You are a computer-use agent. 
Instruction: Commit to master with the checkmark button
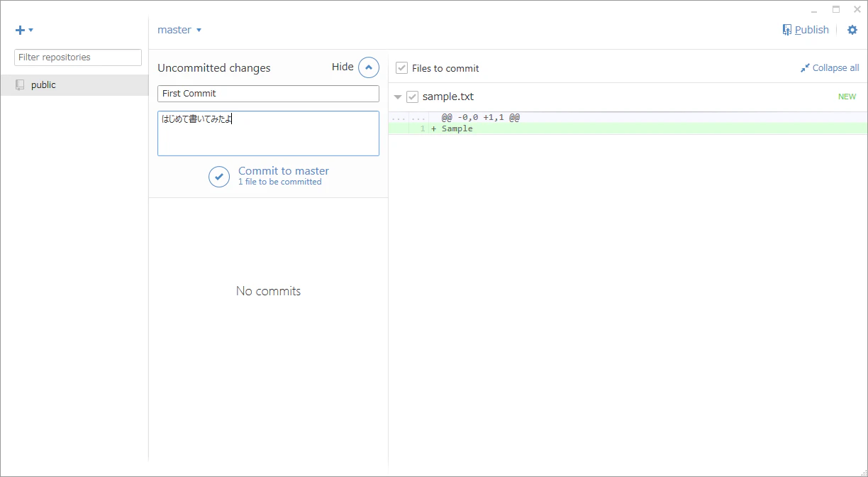click(219, 177)
